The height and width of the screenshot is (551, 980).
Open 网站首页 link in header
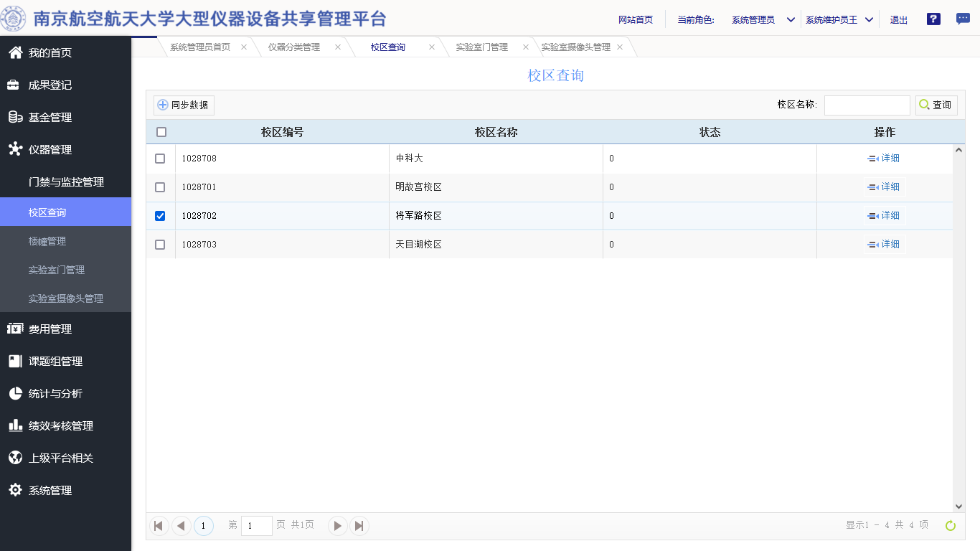636,20
